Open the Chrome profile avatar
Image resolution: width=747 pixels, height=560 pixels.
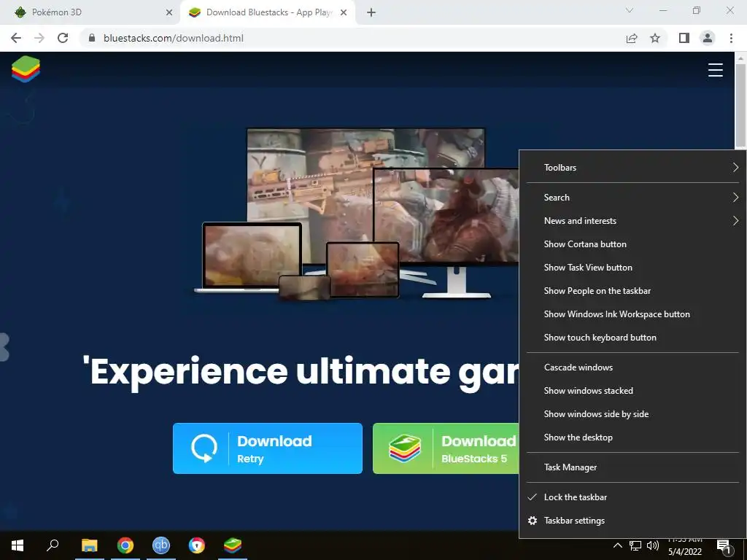(708, 38)
